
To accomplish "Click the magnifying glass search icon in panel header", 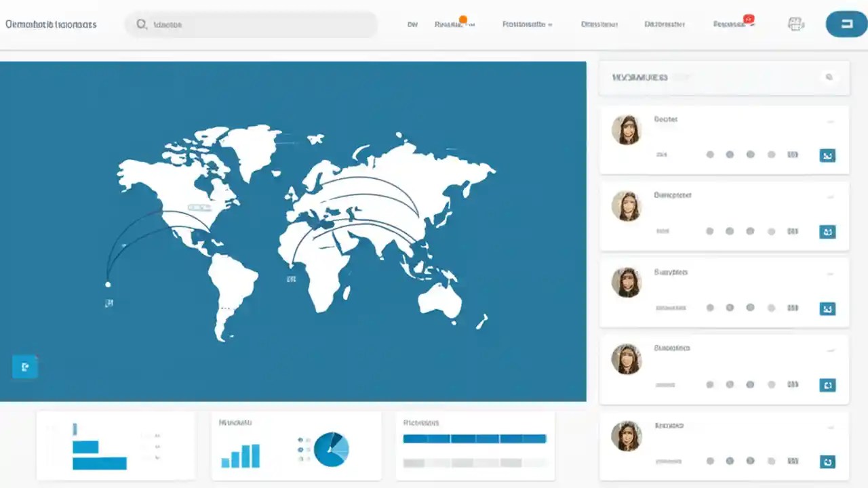I will (x=829, y=77).
